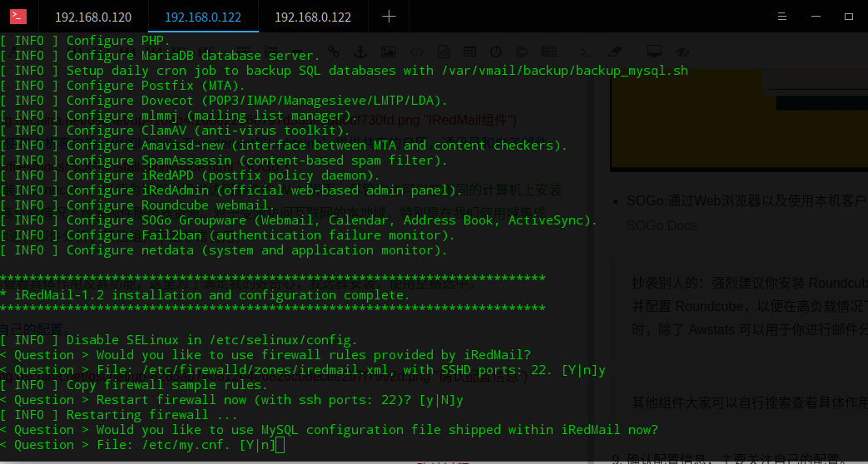This screenshot has height=464, width=868.
Task: Click the 'Restart firewall now' question line
Action: [x=231, y=399]
